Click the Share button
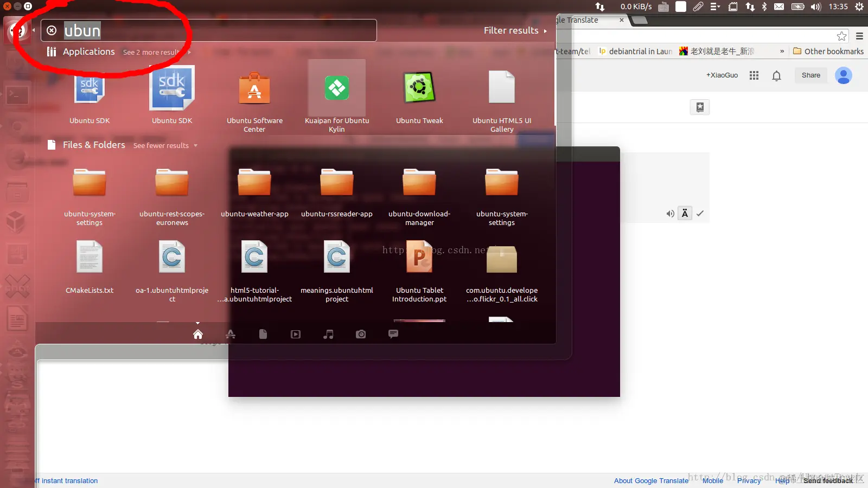 [811, 75]
